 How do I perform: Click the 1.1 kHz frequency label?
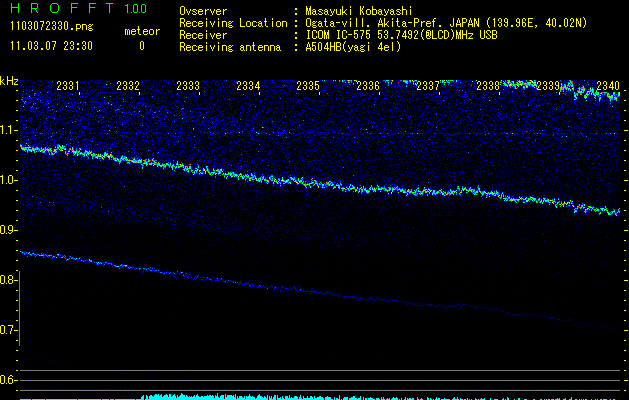click(9, 130)
